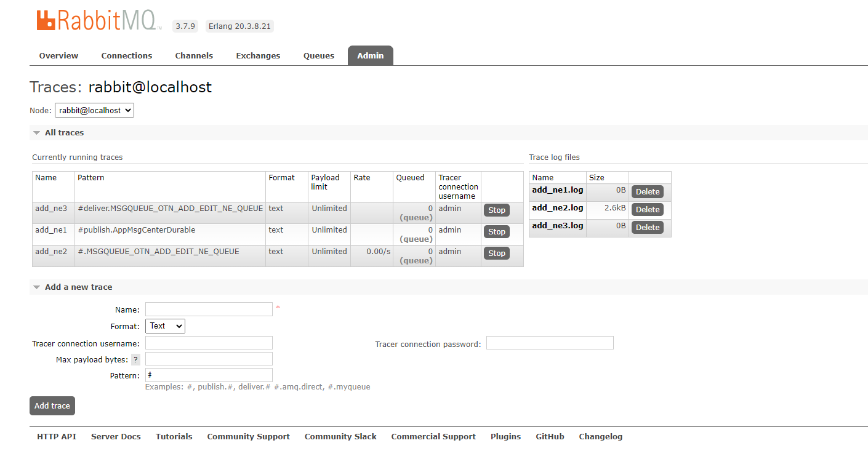Focus the Tracer connection username field

[x=209, y=343]
